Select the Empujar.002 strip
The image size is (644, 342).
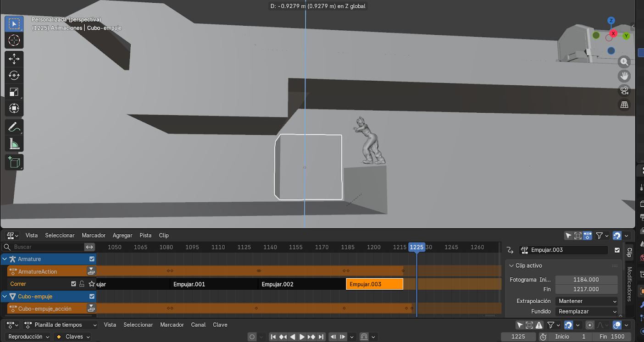click(302, 284)
